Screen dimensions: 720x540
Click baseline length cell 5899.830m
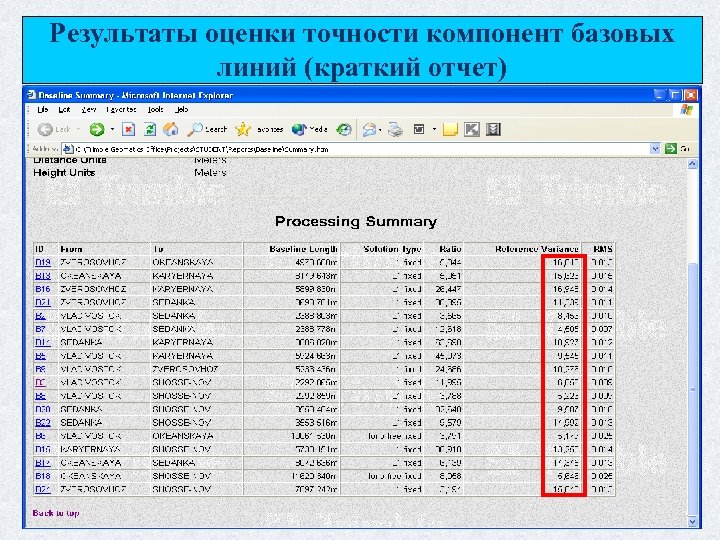pyautogui.click(x=315, y=289)
